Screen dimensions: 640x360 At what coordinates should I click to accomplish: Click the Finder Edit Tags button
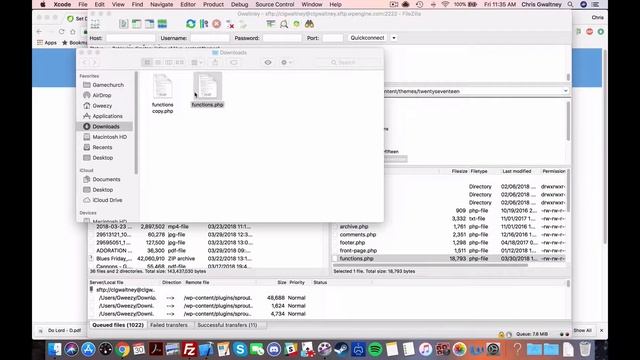point(234,62)
